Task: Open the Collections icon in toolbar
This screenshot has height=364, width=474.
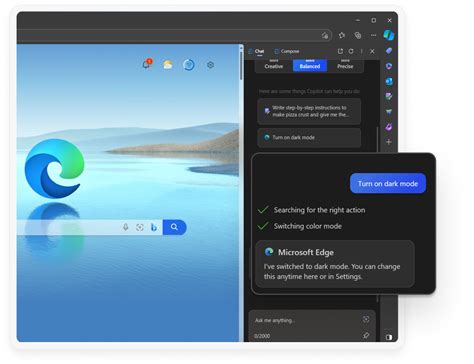Action: click(358, 35)
